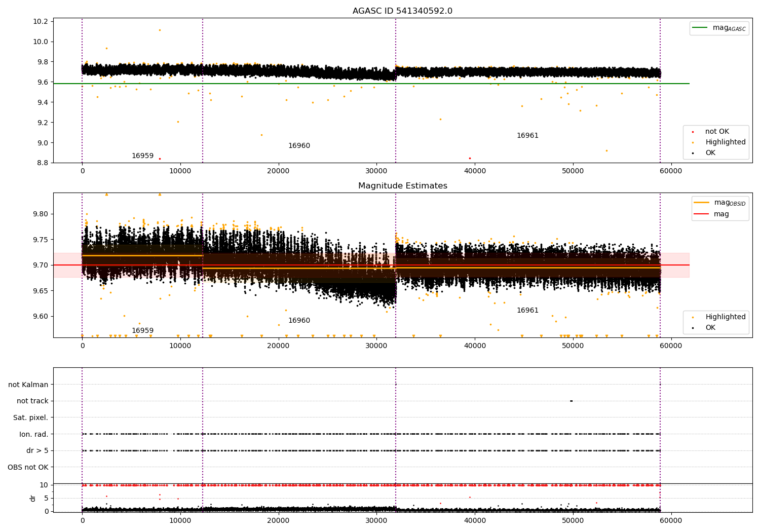Click the mag OBSID legend label text

tap(730, 203)
